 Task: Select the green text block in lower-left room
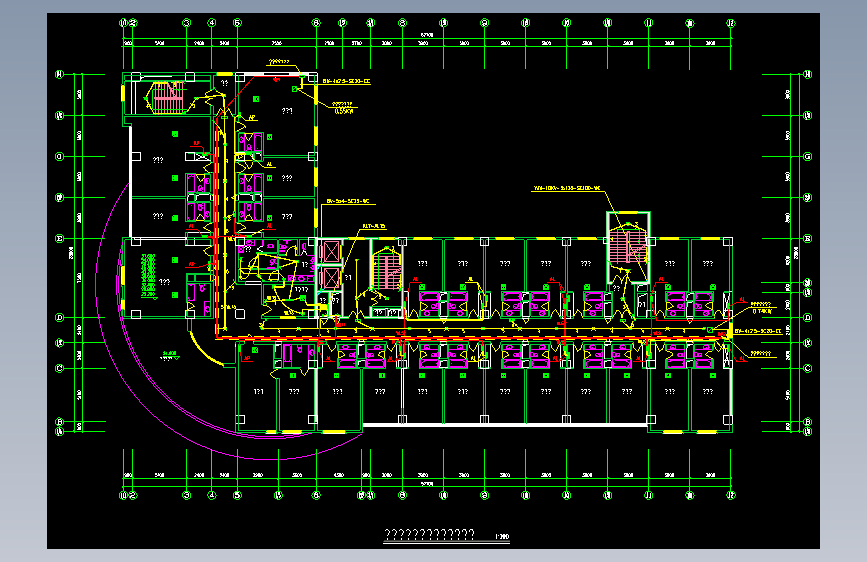[x=148, y=275]
